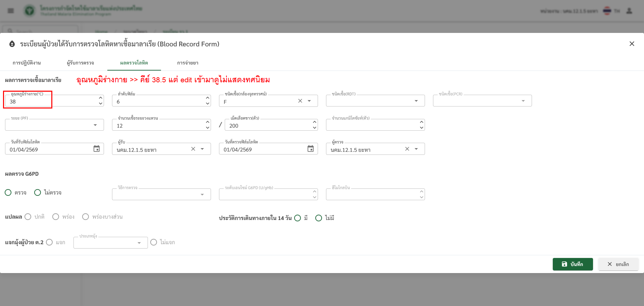Expand the ชนิดเชื้อ(RDT) dropdown
This screenshot has width=644, height=306.
(416, 101)
